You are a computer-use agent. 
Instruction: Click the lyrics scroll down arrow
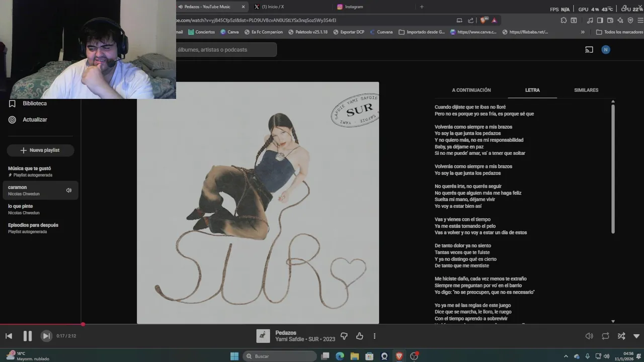(x=613, y=321)
